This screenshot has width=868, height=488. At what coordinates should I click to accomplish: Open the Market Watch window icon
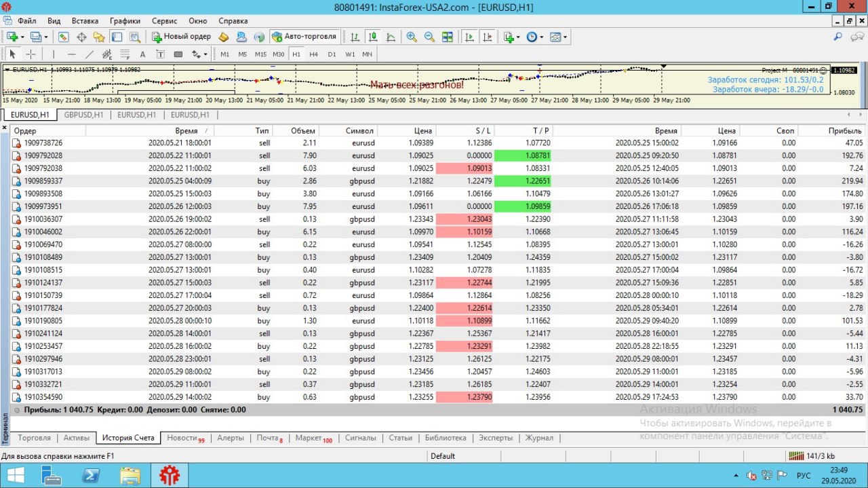point(64,37)
